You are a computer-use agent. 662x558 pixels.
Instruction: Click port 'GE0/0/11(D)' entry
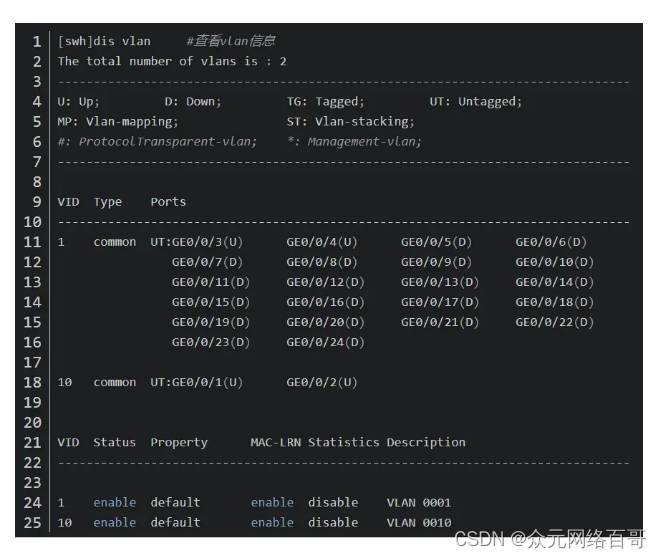[211, 282]
